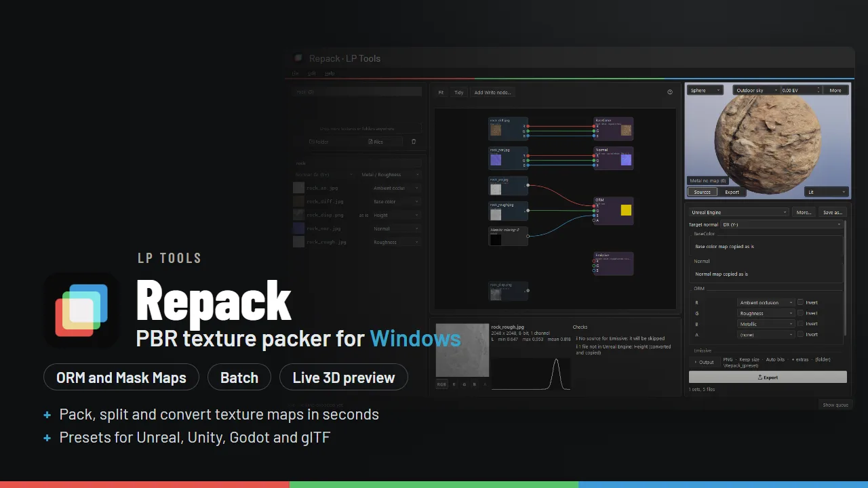Open the Outdoor sky environment dropdown
The height and width of the screenshot is (488, 868).
(756, 90)
